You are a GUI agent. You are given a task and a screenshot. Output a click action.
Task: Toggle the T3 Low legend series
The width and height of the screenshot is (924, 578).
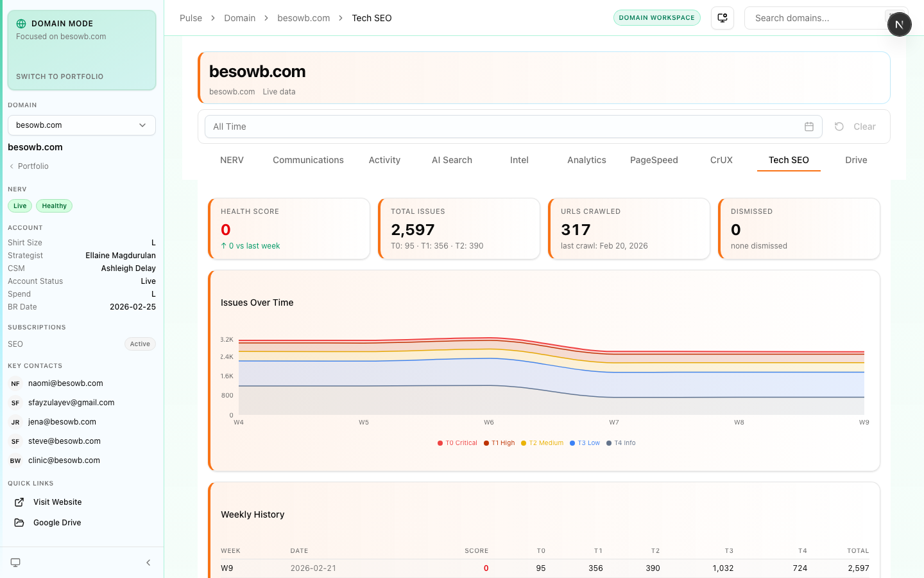pos(585,443)
